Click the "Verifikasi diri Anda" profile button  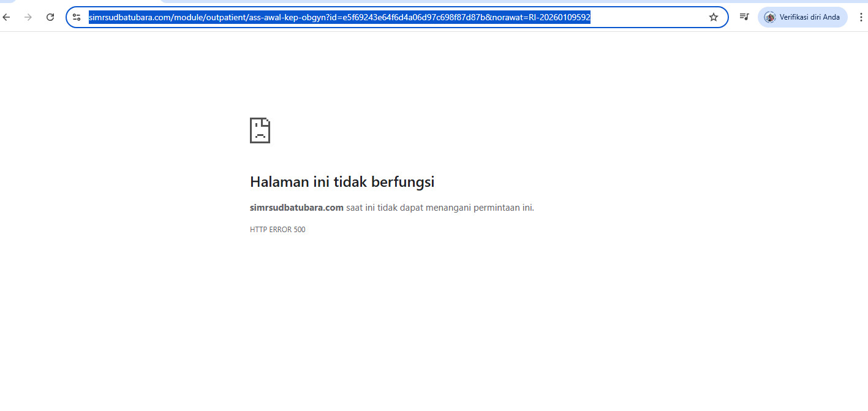tap(802, 17)
